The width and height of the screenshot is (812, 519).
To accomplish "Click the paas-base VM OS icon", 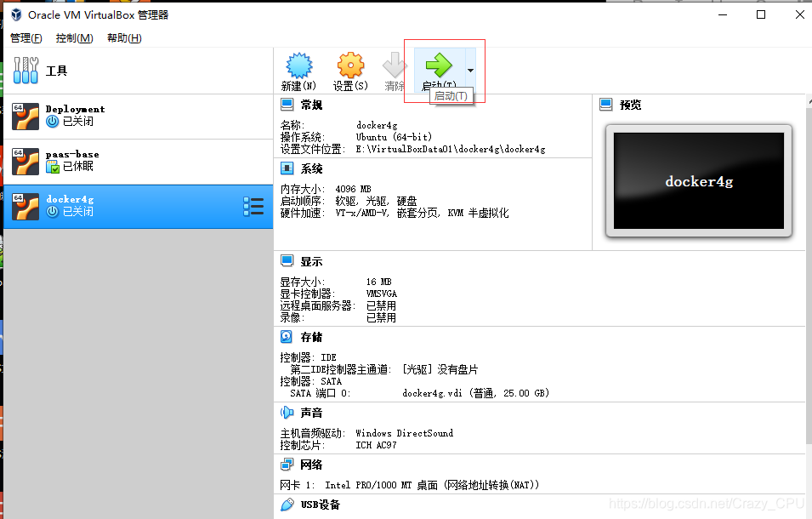I will pyautogui.click(x=26, y=161).
